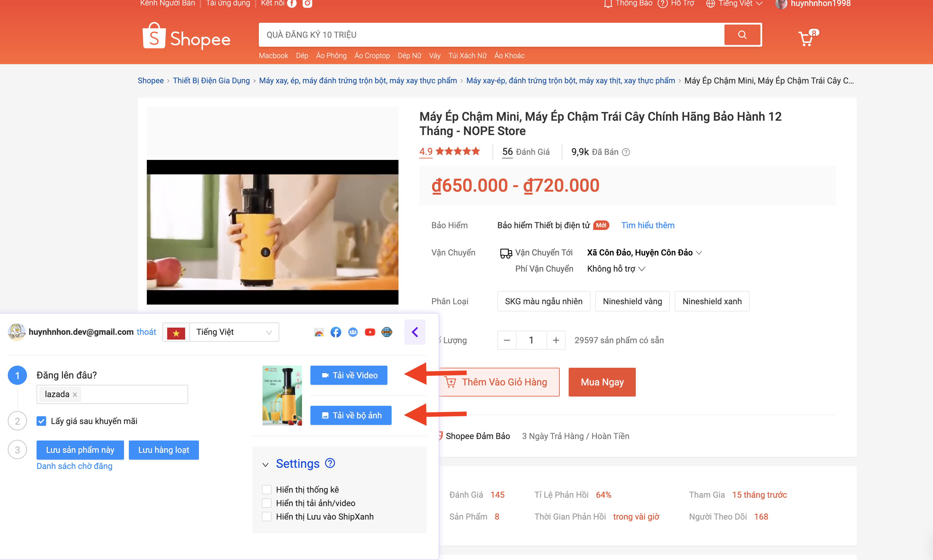Click the Shopee logo
This screenshot has height=560, width=933.
186,36
